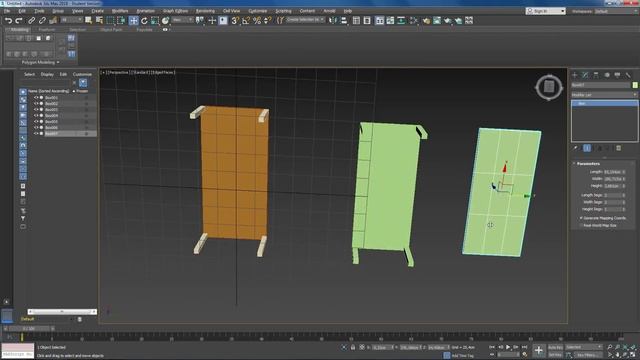
Task: Open the Modify tab in command panel
Action: 585,75
